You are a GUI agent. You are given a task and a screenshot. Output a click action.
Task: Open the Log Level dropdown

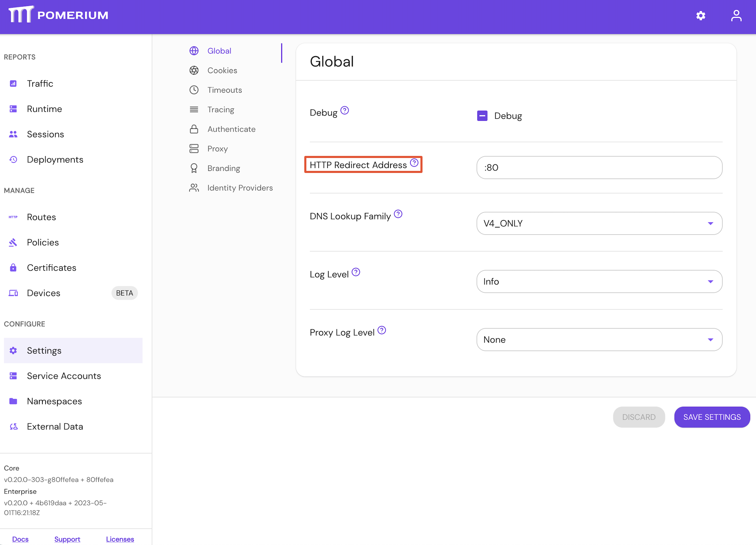coord(599,282)
